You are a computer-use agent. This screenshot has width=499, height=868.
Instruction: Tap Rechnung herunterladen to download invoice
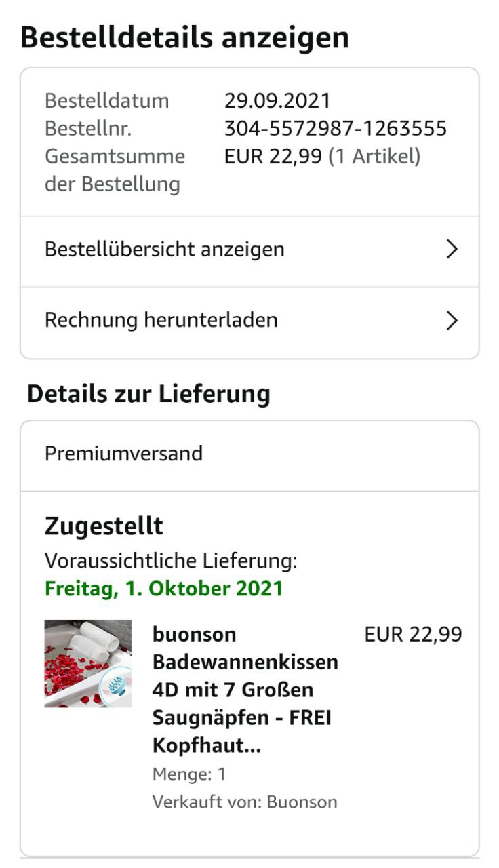(x=161, y=320)
